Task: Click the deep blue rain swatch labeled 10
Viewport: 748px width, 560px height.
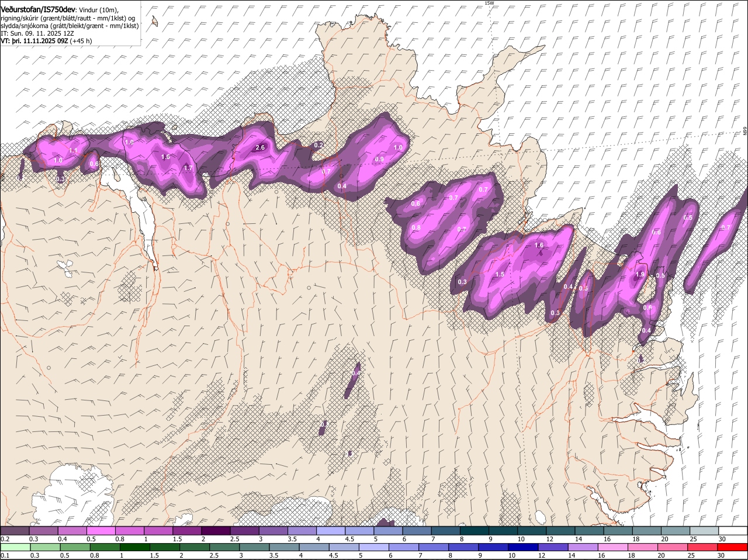Action: coord(523,547)
